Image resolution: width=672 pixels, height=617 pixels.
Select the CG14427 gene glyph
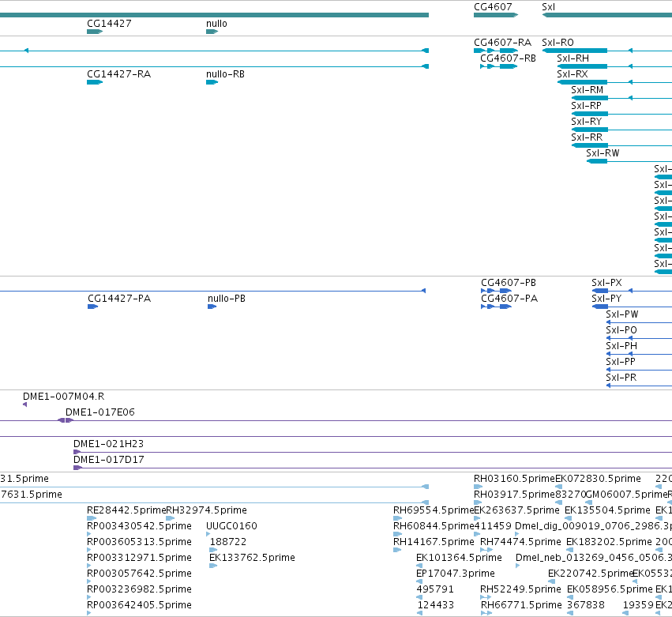[x=95, y=32]
